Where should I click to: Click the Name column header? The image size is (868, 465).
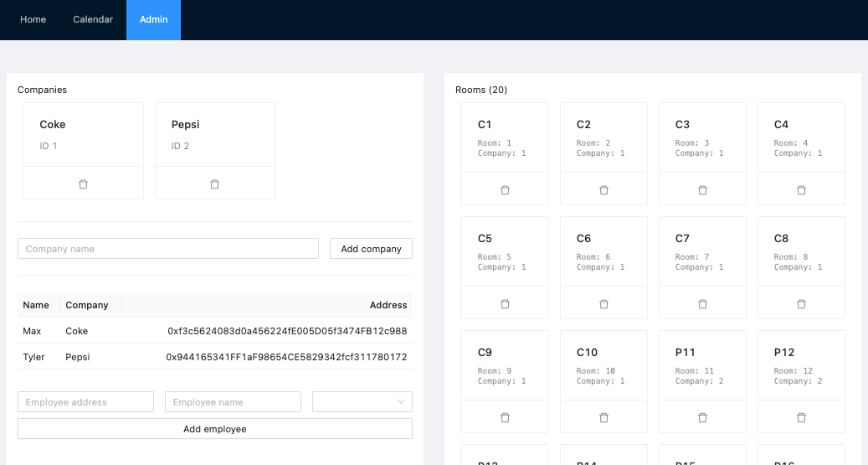[36, 305]
